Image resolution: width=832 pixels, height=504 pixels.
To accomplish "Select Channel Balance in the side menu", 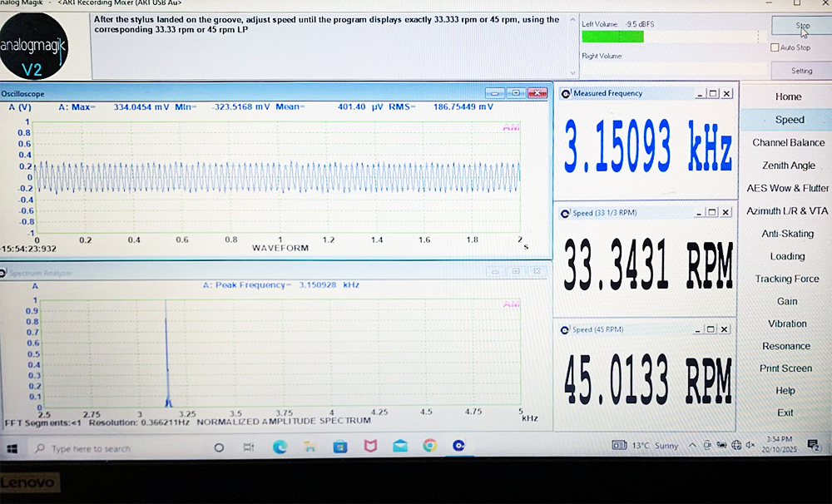I will point(788,143).
